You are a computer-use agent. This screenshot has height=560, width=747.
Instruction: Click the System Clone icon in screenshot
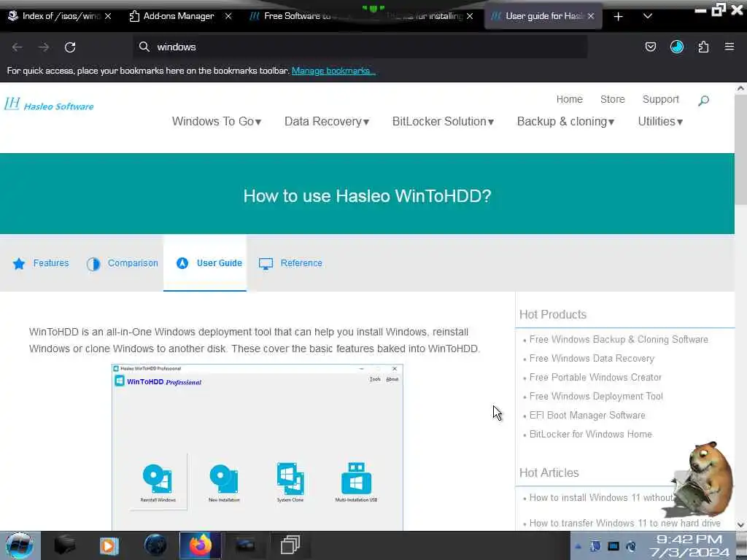tap(290, 479)
